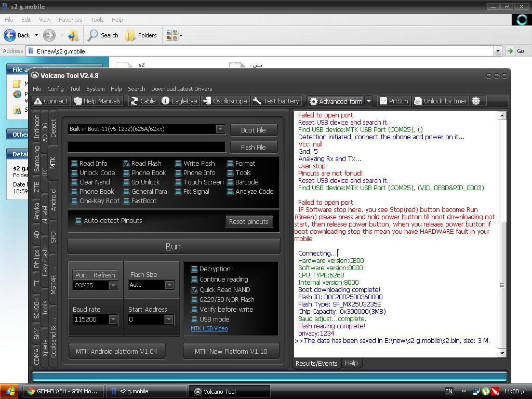This screenshot has width=532, height=399.
Task: Click MTK New Platform V1.10 button
Action: (x=231, y=352)
